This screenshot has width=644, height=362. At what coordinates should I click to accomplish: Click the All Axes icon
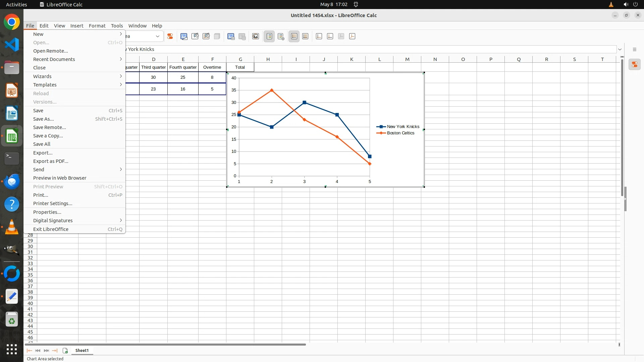[x=352, y=37]
